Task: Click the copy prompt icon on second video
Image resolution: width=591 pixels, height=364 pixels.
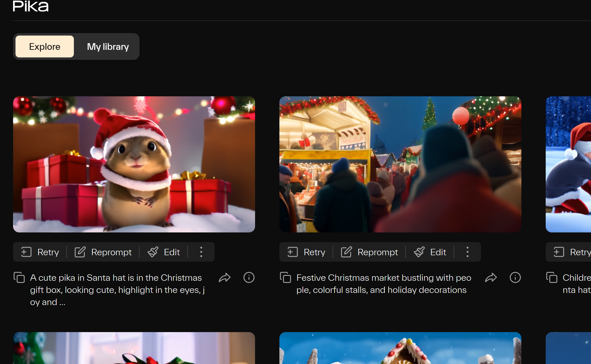Action: coord(285,277)
